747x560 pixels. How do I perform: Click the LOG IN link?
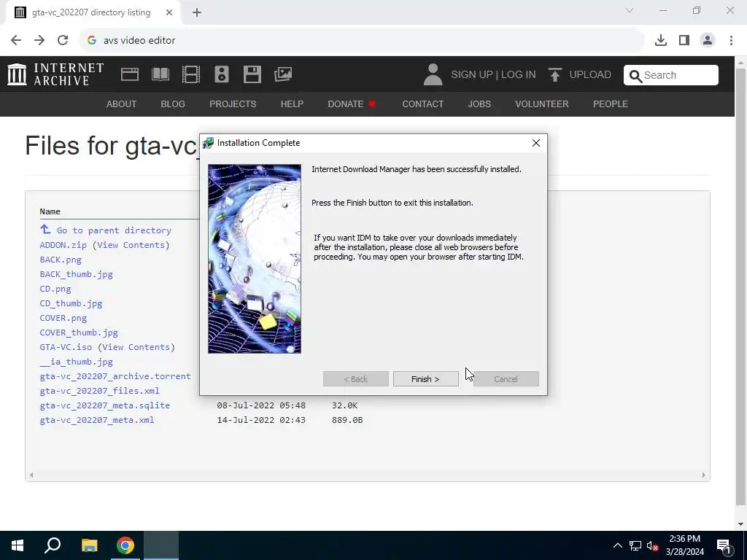tap(519, 75)
